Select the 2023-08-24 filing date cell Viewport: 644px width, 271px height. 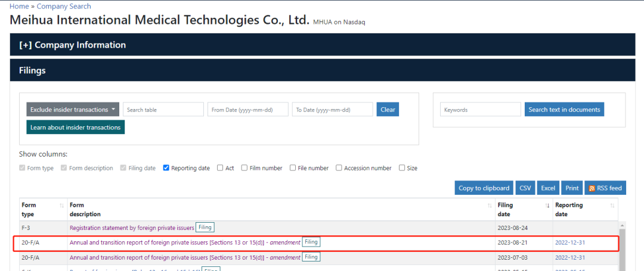524,228
